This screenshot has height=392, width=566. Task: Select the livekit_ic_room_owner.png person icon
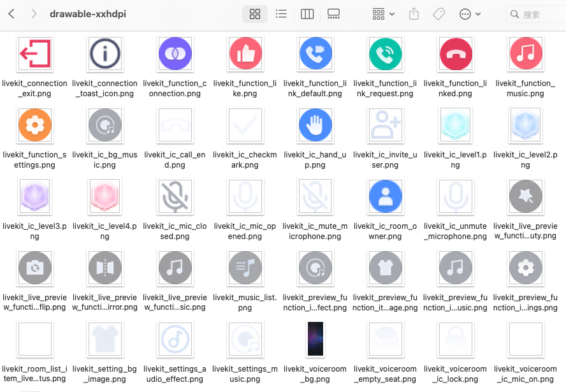point(385,196)
